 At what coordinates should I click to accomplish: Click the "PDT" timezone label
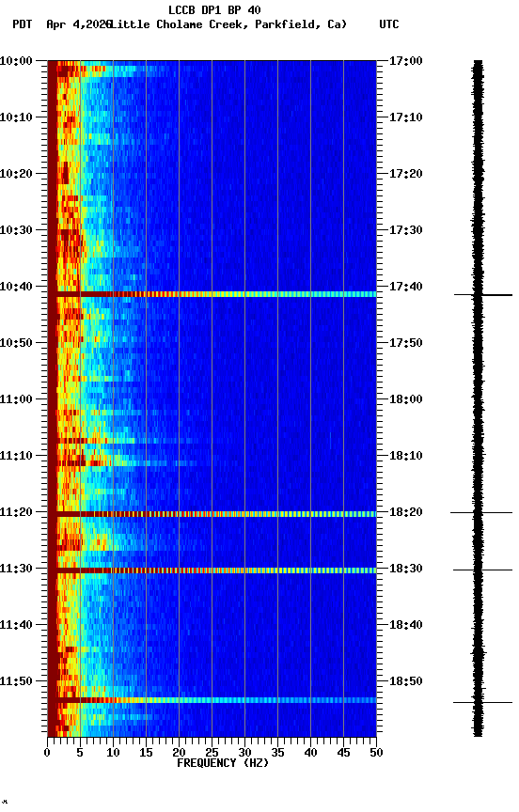22,24
